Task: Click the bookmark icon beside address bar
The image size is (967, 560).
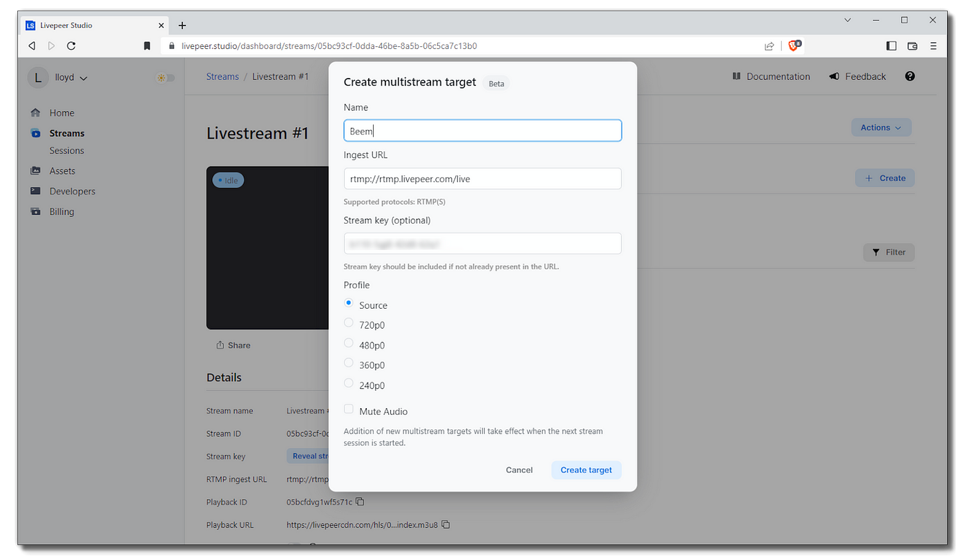Action: [x=147, y=46]
